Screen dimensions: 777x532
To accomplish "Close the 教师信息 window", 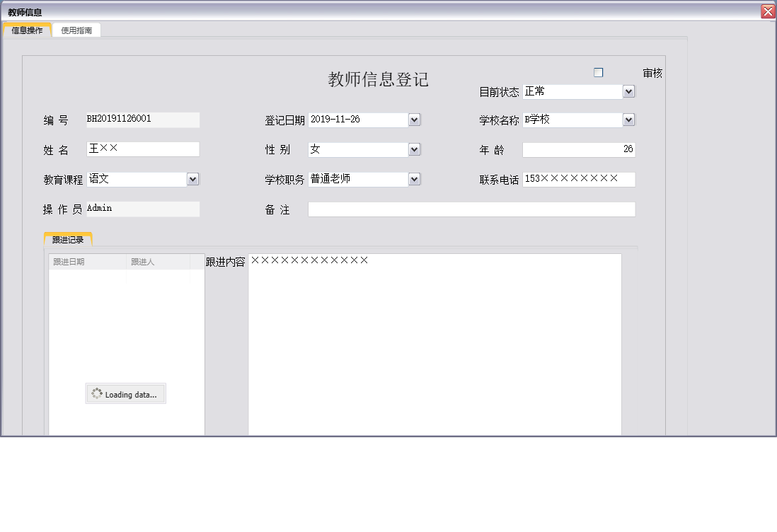I will 769,11.
